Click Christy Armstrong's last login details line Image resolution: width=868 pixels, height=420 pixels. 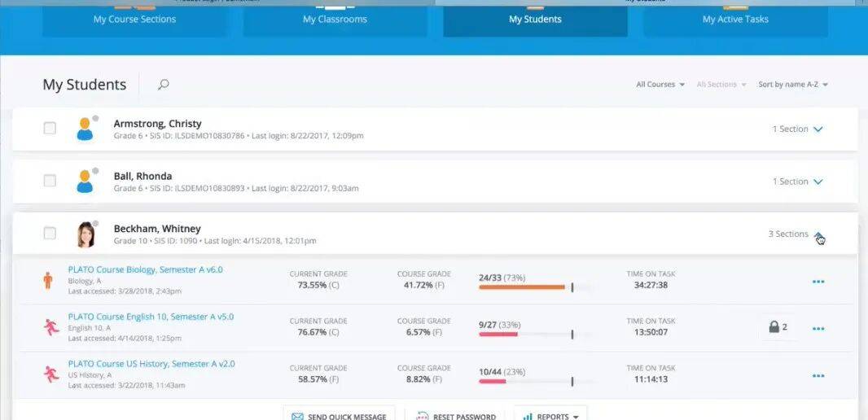click(x=239, y=136)
